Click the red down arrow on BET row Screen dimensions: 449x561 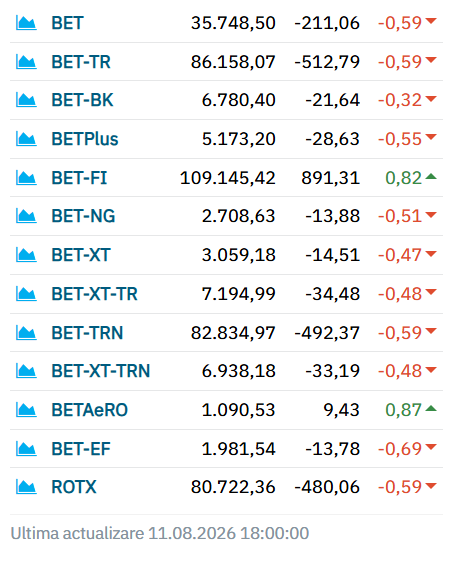click(x=431, y=21)
